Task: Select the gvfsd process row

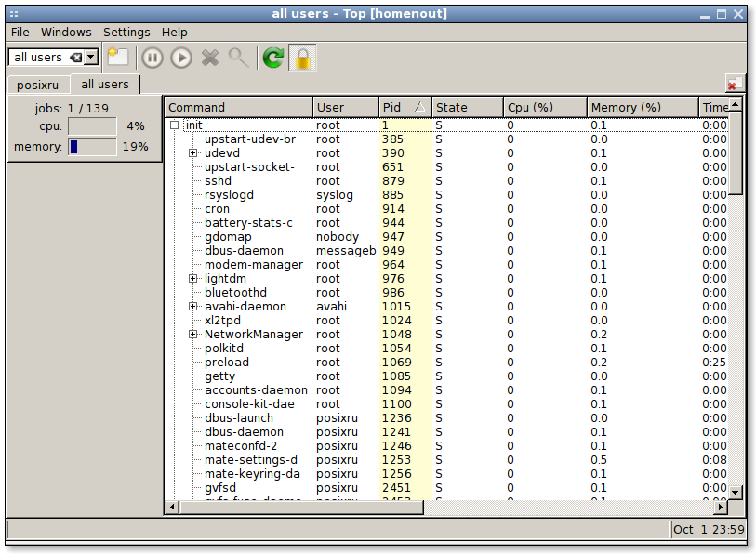Action: [x=447, y=488]
